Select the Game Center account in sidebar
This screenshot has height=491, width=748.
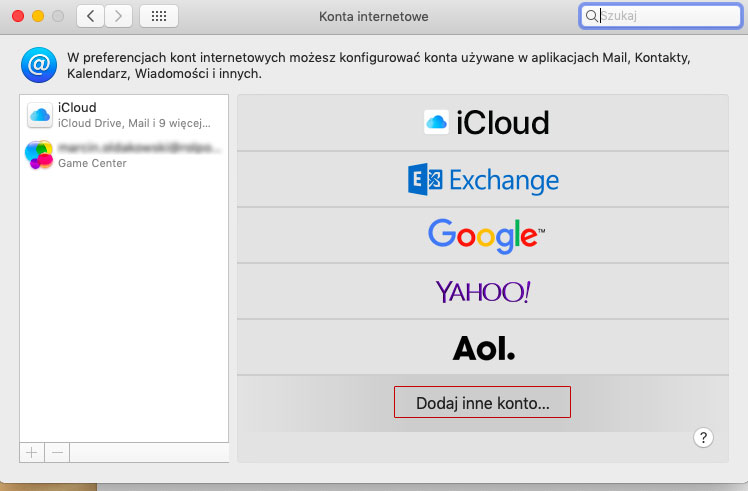point(124,155)
